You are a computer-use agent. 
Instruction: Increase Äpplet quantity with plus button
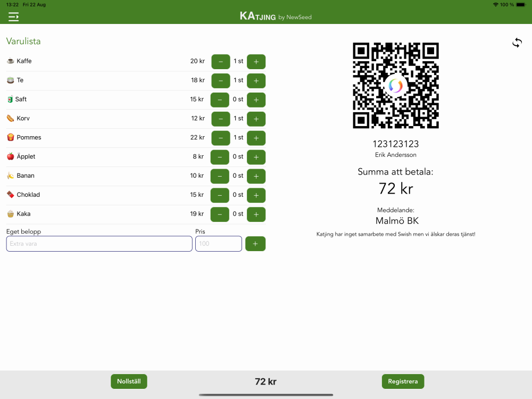pos(256,157)
